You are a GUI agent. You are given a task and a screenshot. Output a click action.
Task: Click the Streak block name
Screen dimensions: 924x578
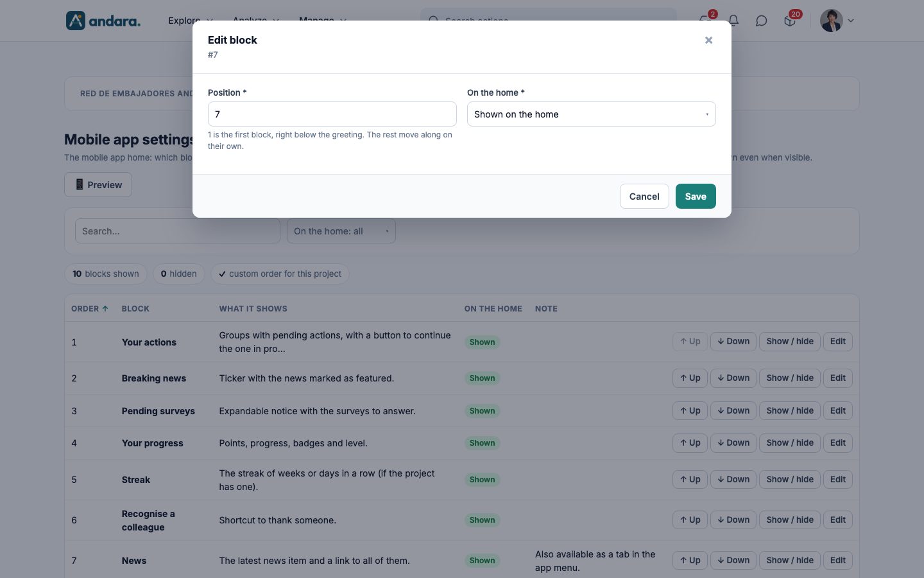[136, 480]
